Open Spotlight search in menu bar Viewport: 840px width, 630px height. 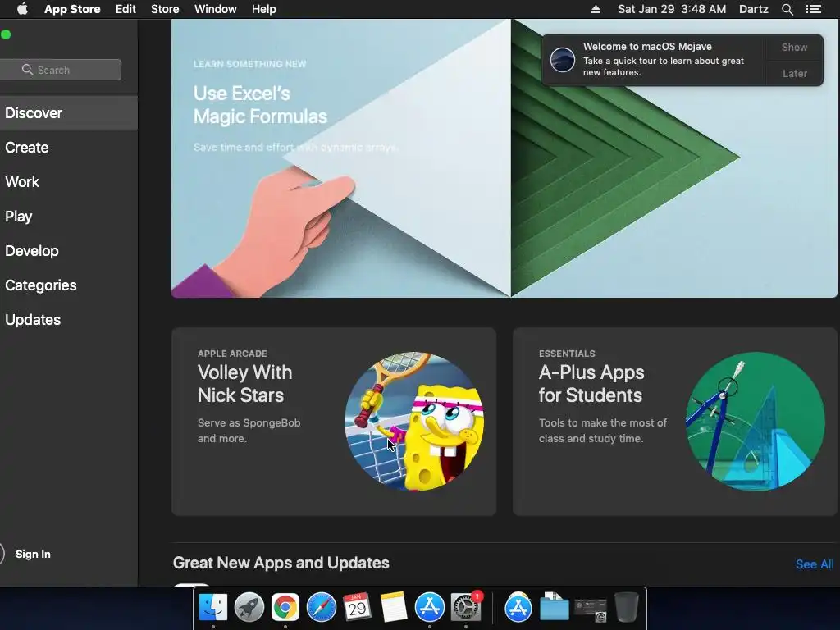pos(787,9)
